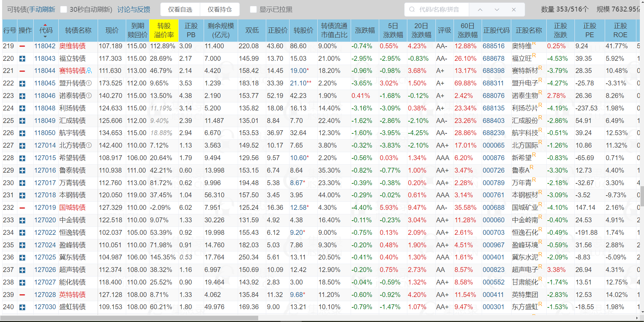Click the 手动刷新 link
This screenshot has height=322, width=644.
(42, 9)
